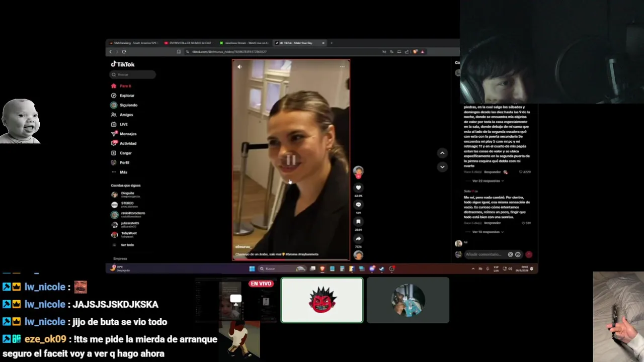Open raviolitorockero followed account
This screenshot has width=644, height=362.
point(128,215)
